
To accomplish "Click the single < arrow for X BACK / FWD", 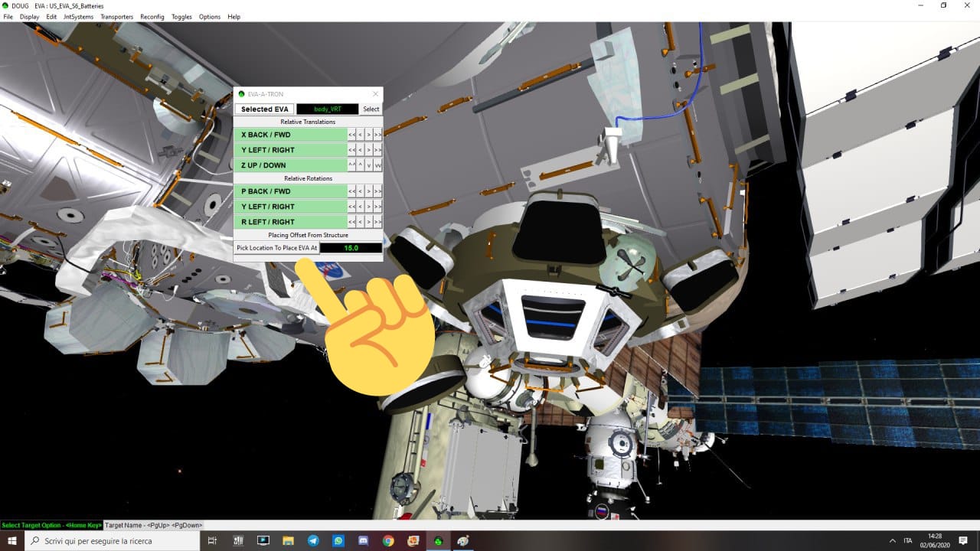I will pos(360,135).
